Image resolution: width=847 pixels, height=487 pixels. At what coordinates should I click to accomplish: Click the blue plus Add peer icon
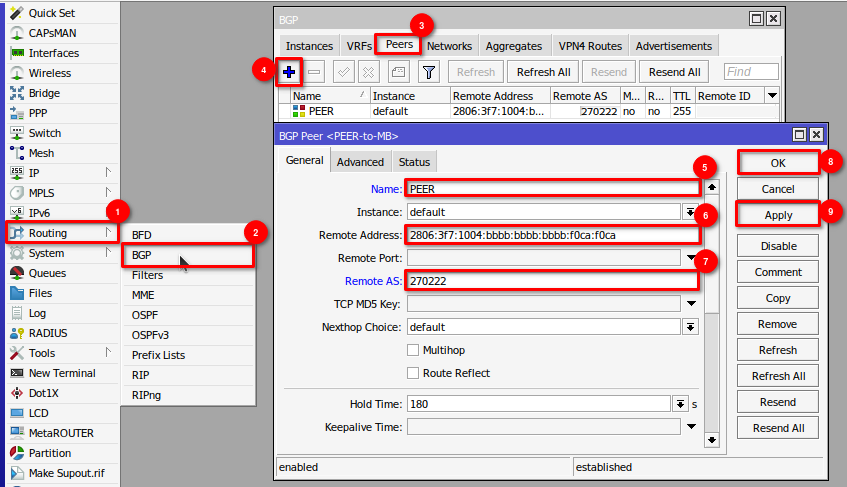pos(289,72)
